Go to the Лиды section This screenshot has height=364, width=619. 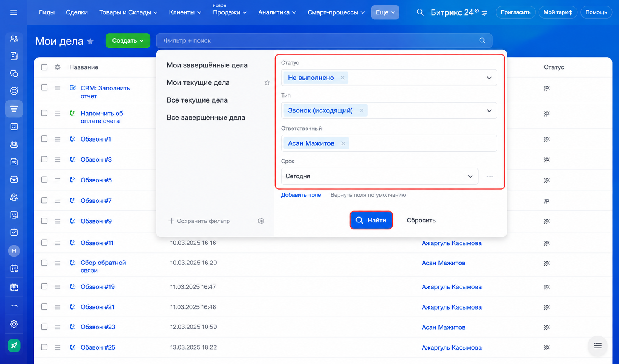[47, 12]
